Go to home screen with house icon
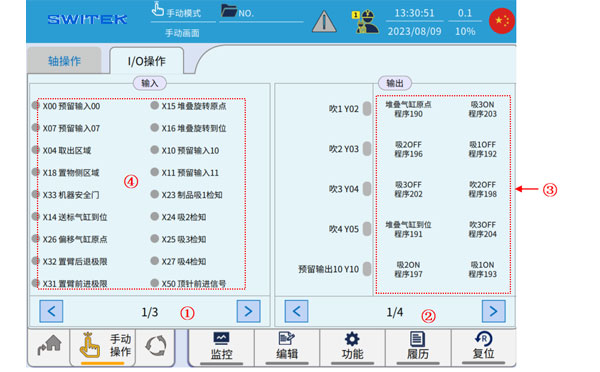600x372 pixels. coord(49,345)
